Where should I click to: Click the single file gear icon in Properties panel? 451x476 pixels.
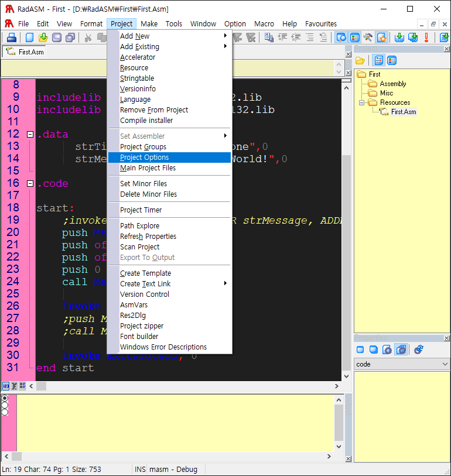(387, 350)
